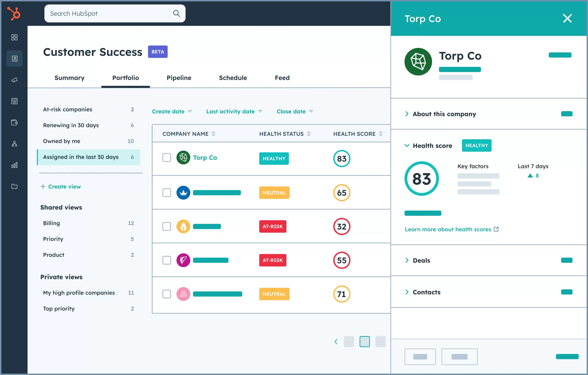The width and height of the screenshot is (588, 375).
Task: Open the Last activity date dropdown
Action: [x=234, y=111]
